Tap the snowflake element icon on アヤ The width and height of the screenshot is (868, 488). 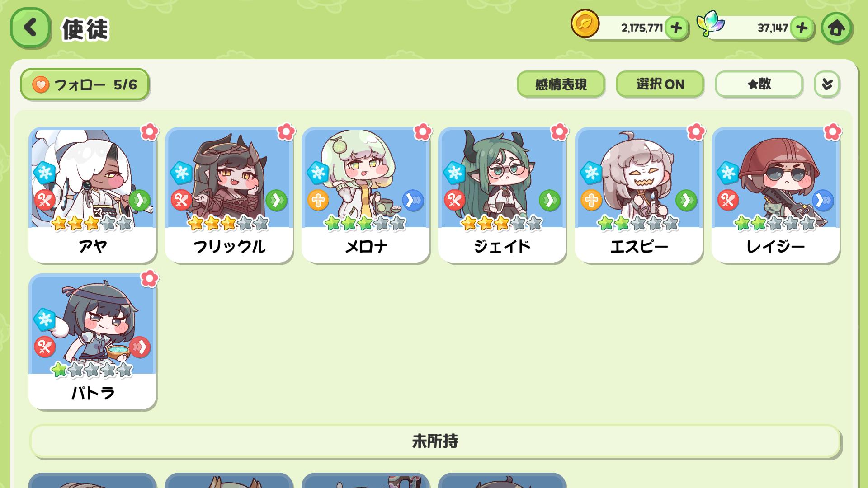[45, 173]
